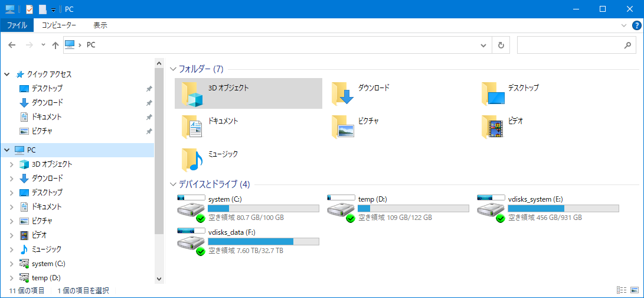Collapse the PC tree node

pos(6,150)
